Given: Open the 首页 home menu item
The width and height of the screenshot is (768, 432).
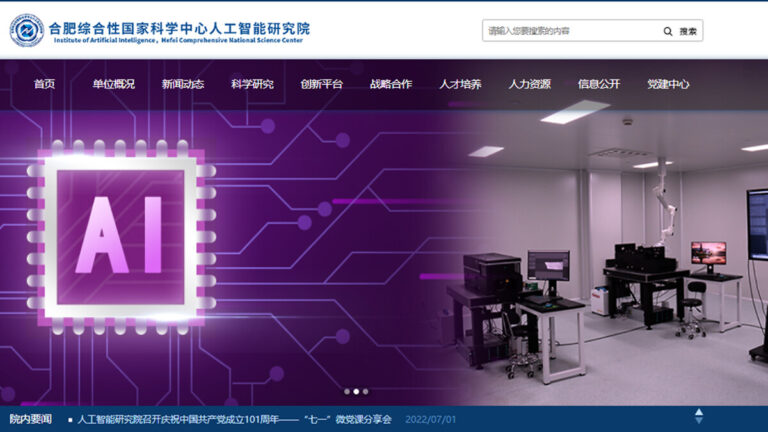Looking at the screenshot, I should (44, 84).
